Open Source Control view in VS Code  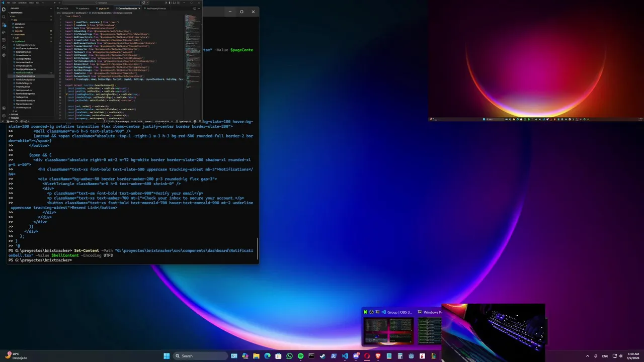[x=4, y=24]
